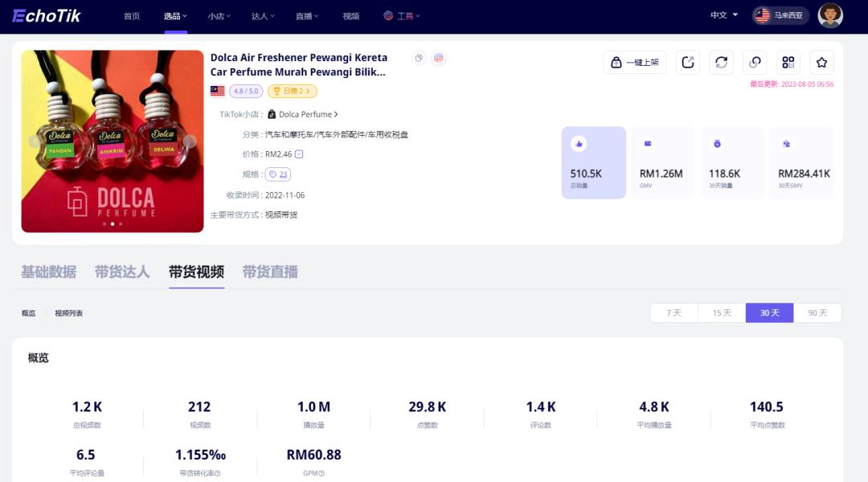Refresh the product data
The height and width of the screenshot is (482, 868).
(x=721, y=63)
